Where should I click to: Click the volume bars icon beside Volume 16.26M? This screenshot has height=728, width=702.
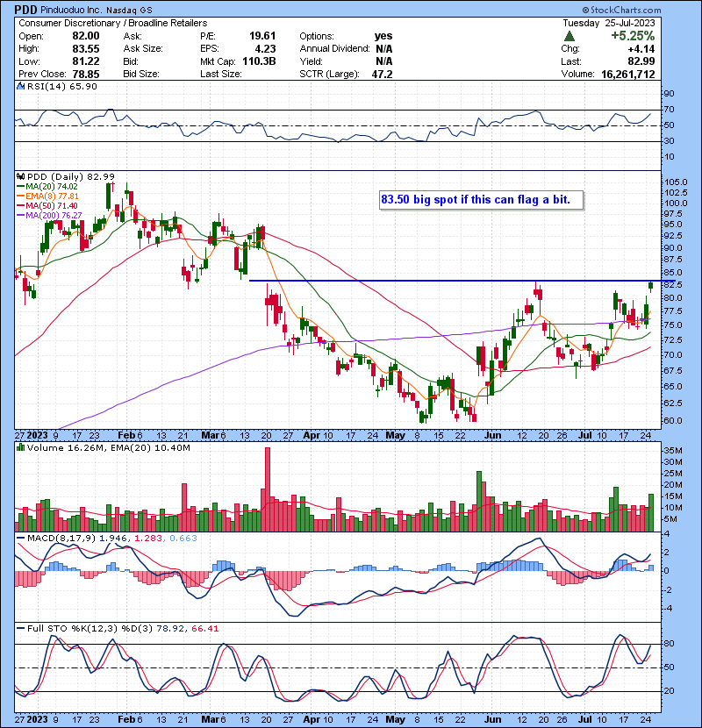(20, 448)
